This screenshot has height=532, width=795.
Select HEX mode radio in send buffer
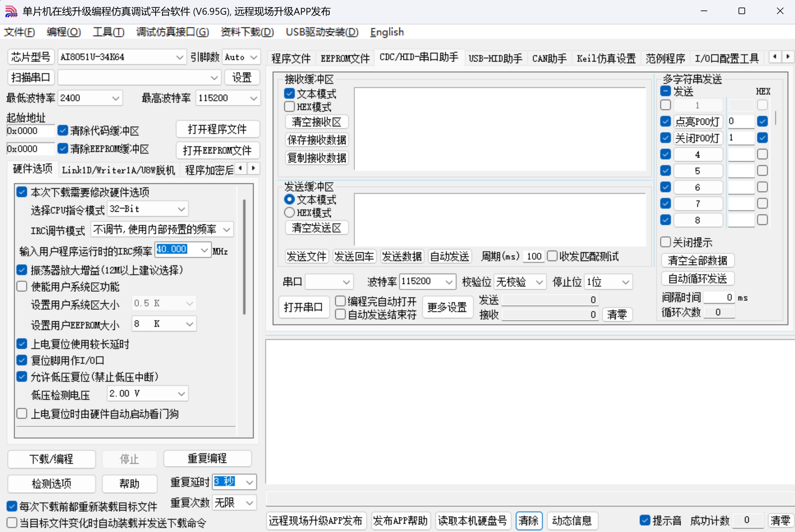click(x=290, y=212)
